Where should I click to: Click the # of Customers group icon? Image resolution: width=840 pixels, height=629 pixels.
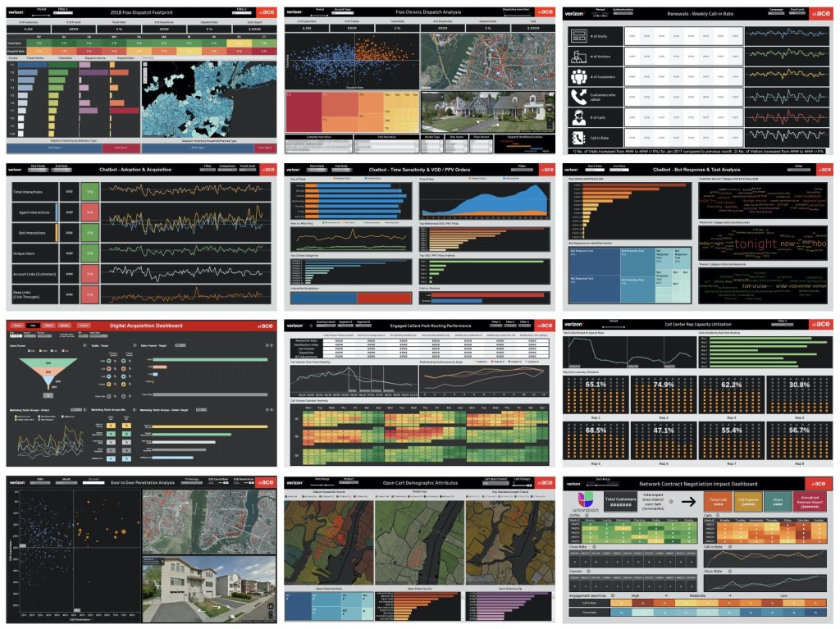tap(578, 76)
